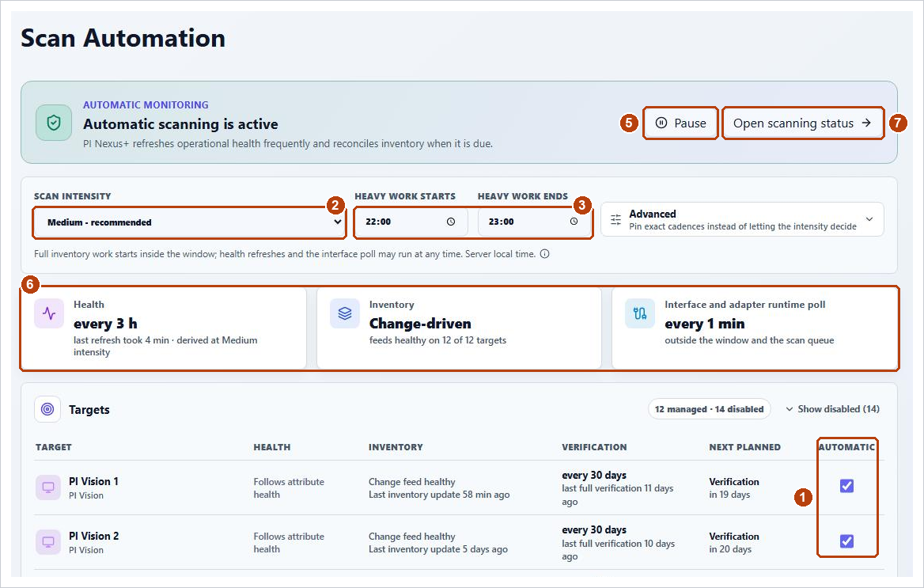Image resolution: width=924 pixels, height=588 pixels.
Task: Expand Show disabled (14) targets
Action: pos(832,408)
